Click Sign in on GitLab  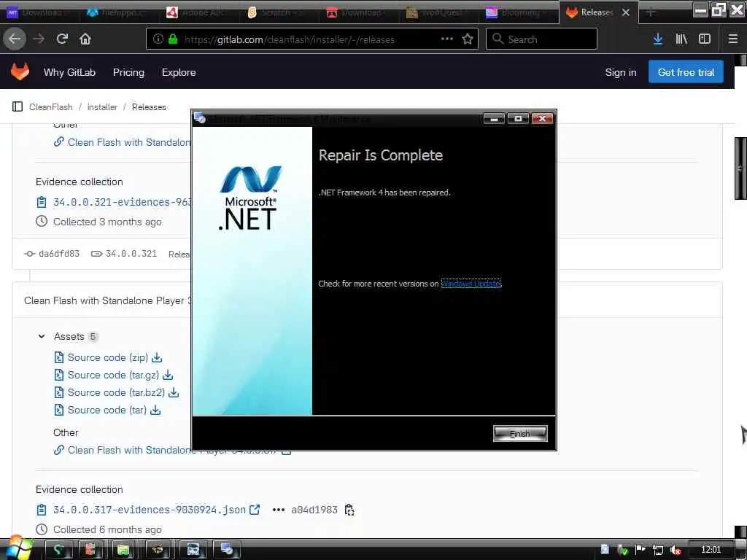pyautogui.click(x=621, y=72)
